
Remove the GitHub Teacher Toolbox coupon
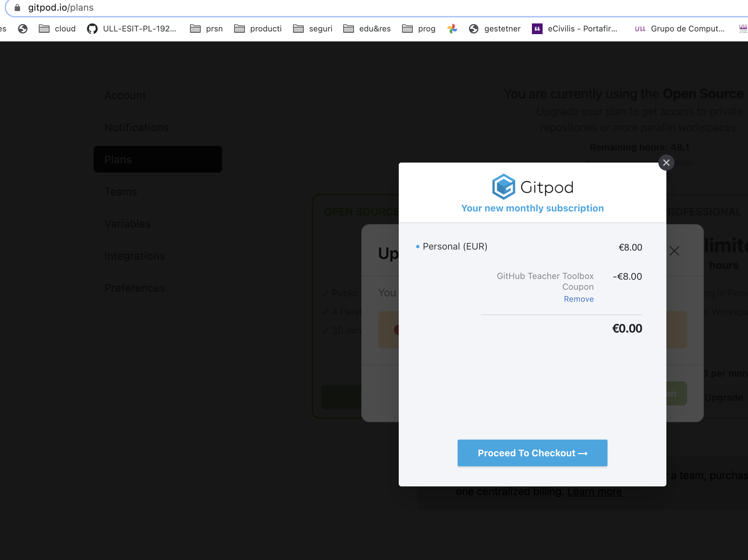coord(578,299)
